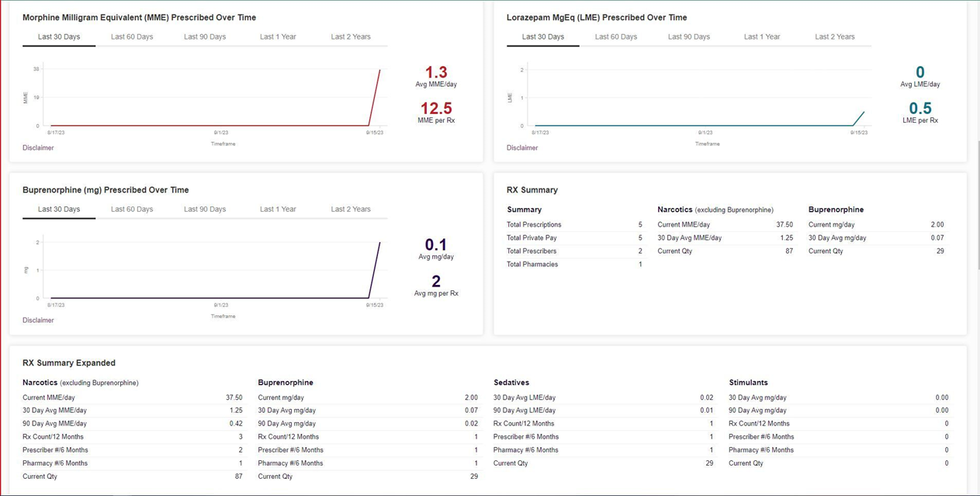Select Last 30 Days tab in MME chart
The image size is (980, 496).
[x=59, y=36]
